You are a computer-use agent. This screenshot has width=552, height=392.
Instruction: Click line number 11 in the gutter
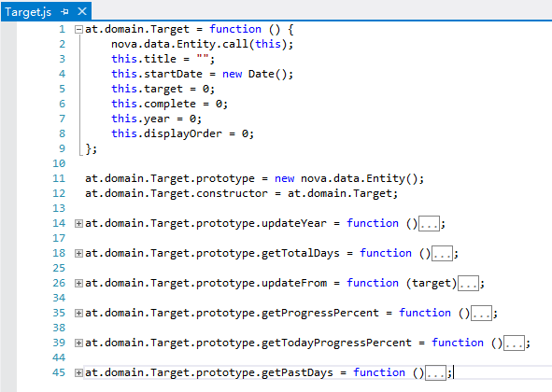tap(59, 179)
